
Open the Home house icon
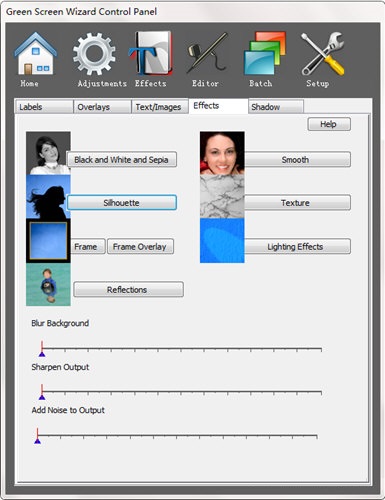[x=35, y=53]
